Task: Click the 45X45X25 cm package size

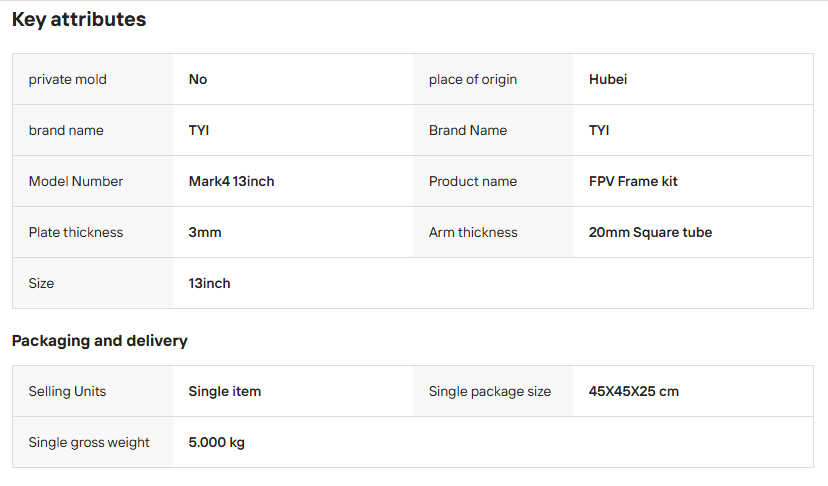Action: pos(634,391)
